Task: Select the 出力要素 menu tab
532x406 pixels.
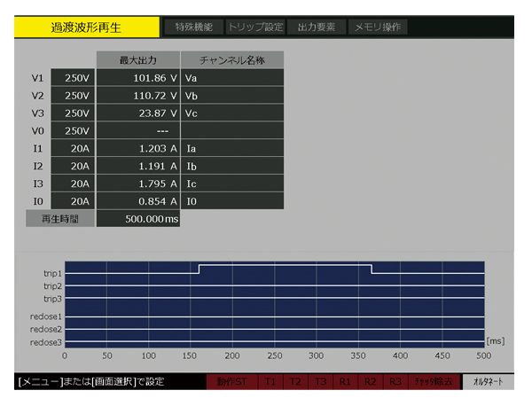Action: pyautogui.click(x=315, y=27)
